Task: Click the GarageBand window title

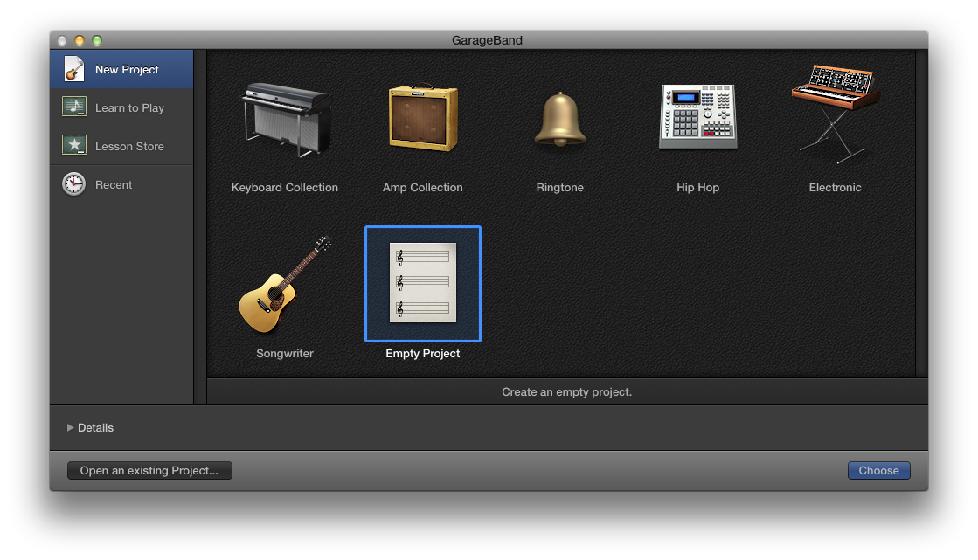Action: (x=487, y=40)
